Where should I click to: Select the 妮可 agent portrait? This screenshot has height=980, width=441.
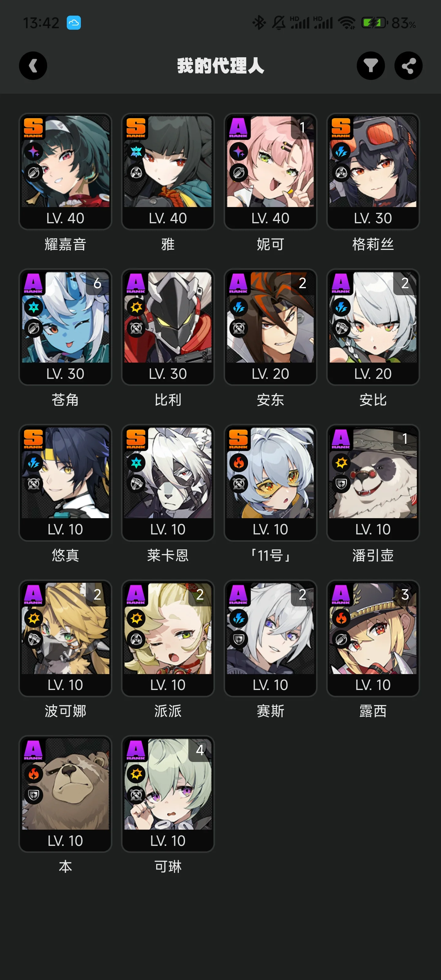click(x=270, y=162)
